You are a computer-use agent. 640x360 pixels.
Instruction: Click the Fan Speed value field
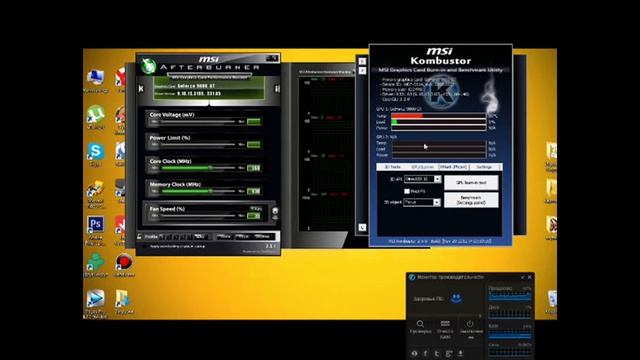point(254,216)
